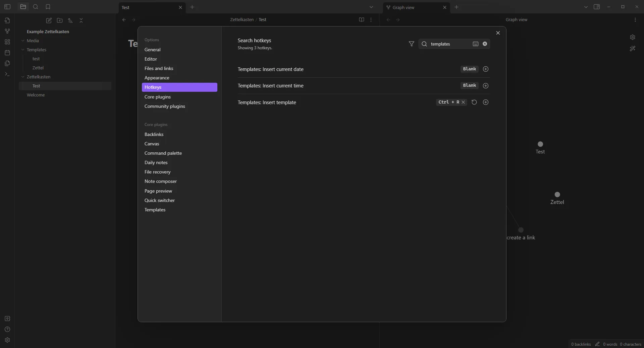Click the quick switcher ribbon icon
The height and width of the screenshot is (348, 644).
7,20
